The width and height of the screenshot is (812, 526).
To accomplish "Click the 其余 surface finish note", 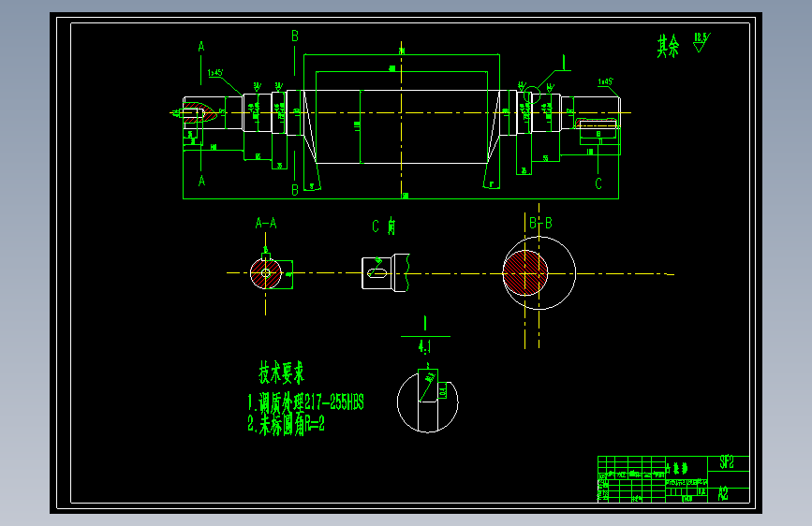I will pos(668,46).
